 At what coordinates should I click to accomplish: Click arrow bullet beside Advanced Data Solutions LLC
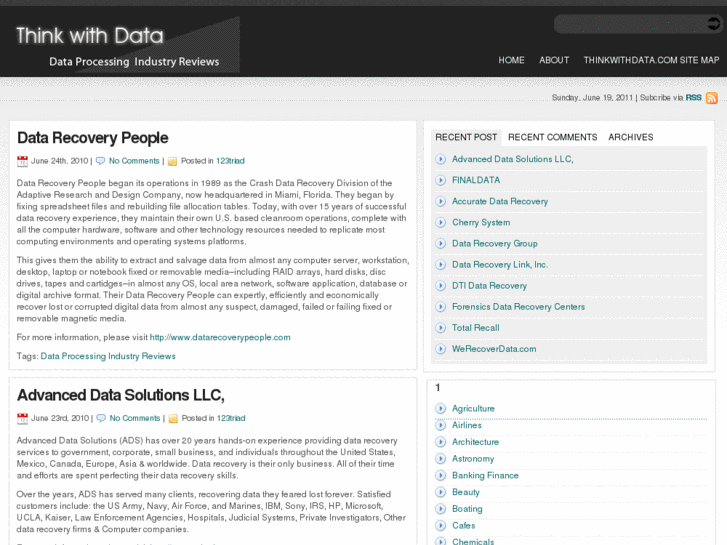(440, 159)
